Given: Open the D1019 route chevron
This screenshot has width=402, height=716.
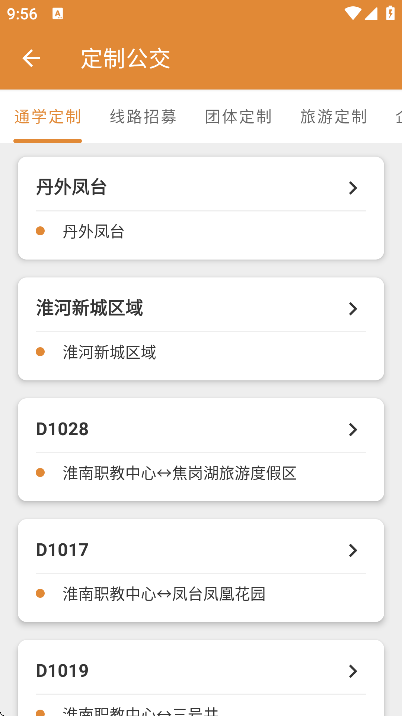Looking at the screenshot, I should pyautogui.click(x=353, y=671).
